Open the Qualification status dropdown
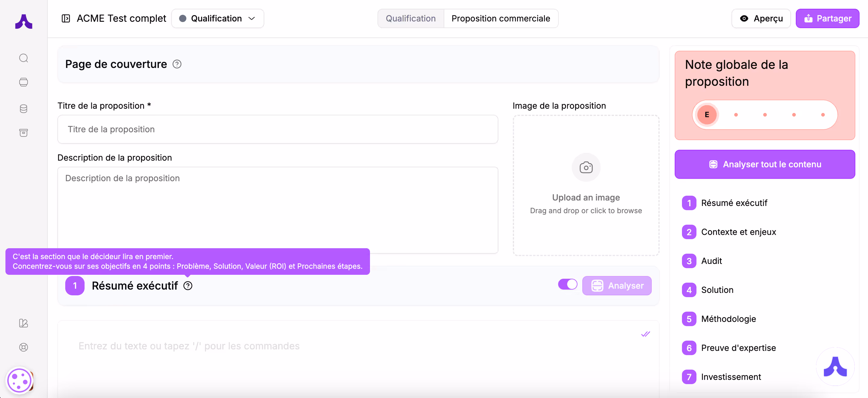 click(217, 18)
